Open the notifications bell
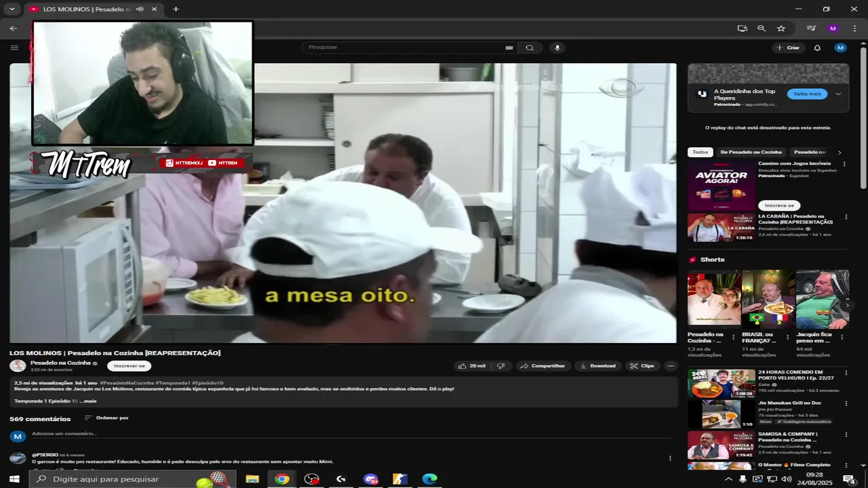The image size is (868, 488). 817,47
